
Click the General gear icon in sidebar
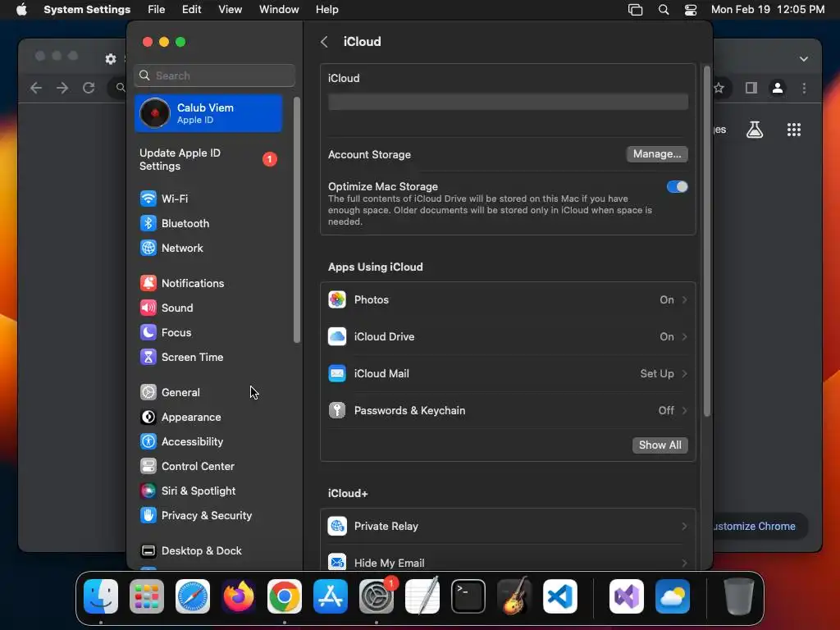(x=148, y=392)
